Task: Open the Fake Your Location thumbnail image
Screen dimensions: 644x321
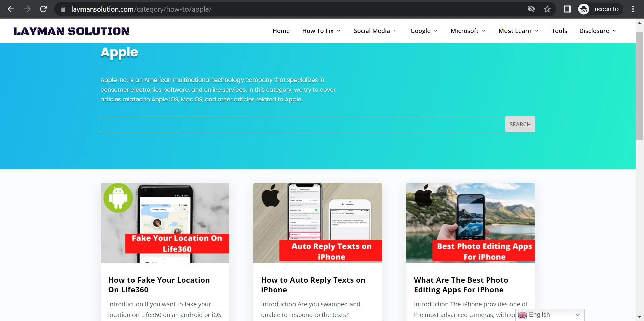Action: [165, 223]
